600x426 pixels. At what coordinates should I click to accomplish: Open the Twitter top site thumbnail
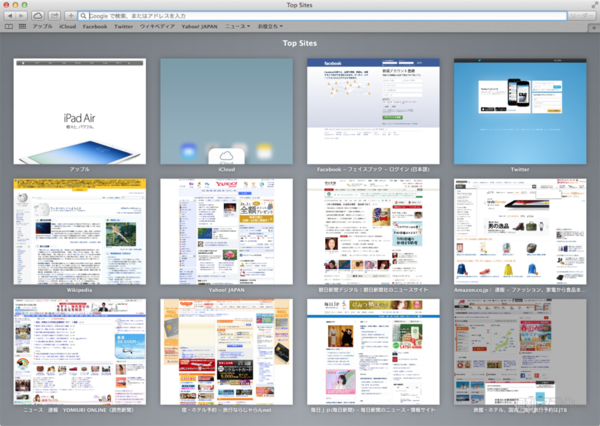click(520, 110)
